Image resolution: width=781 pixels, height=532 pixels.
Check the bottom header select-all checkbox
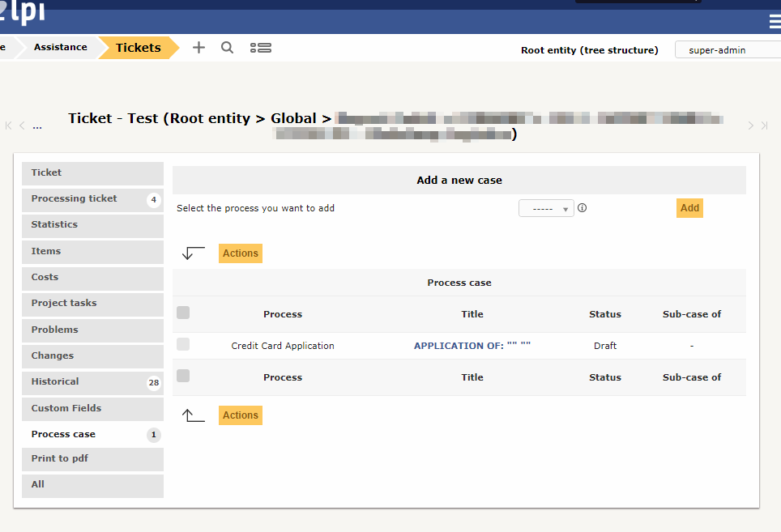[183, 376]
